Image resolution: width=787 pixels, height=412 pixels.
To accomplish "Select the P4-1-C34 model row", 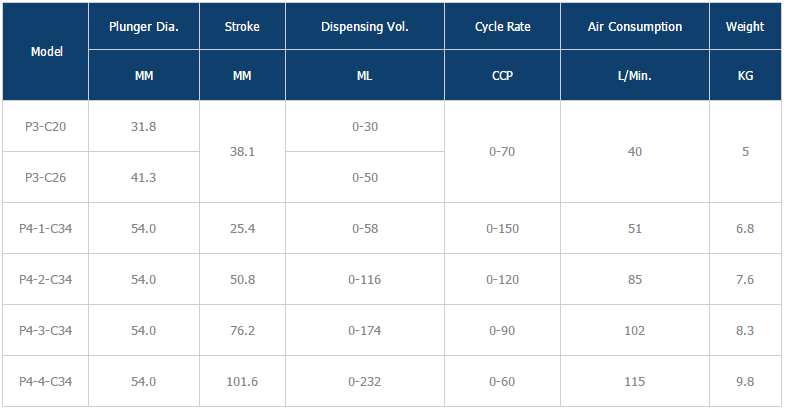I will tap(46, 229).
